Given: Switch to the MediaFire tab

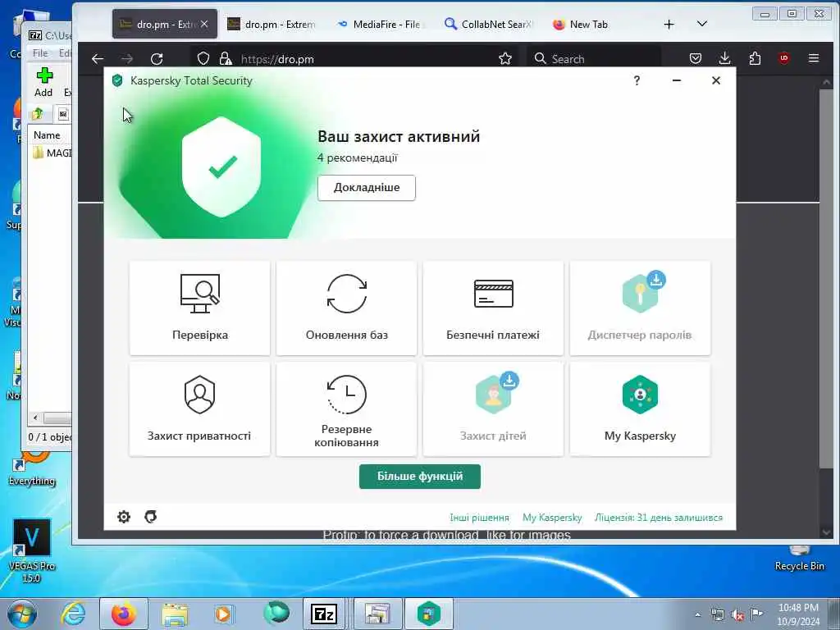Looking at the screenshot, I should pos(381,25).
